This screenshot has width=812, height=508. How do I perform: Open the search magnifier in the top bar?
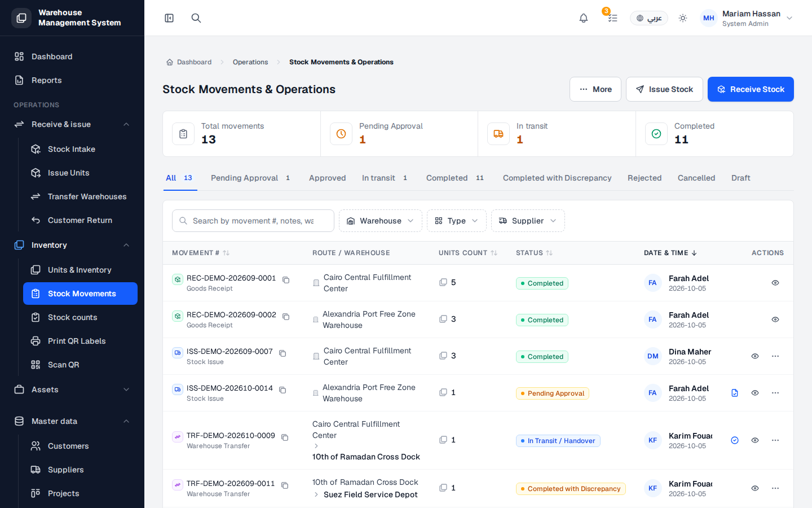[196, 18]
